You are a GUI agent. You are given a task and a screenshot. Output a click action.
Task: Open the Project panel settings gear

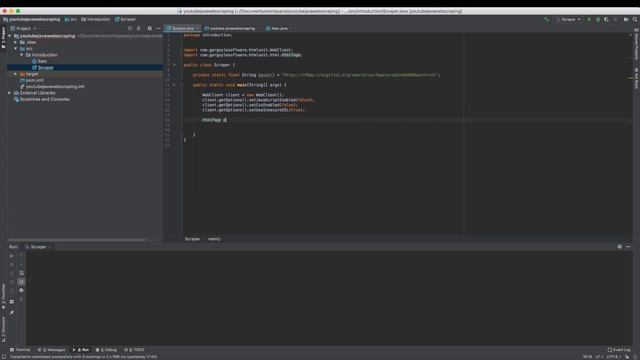(149, 29)
